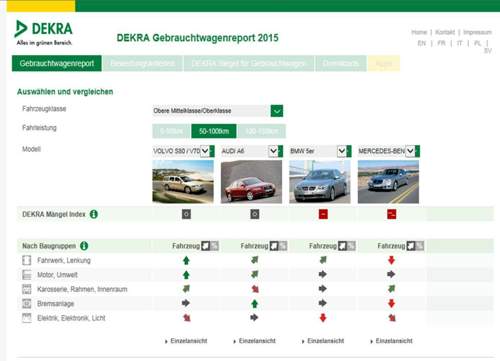Click the BMW 5er car photo
This screenshot has height=361, width=500.
320,182
